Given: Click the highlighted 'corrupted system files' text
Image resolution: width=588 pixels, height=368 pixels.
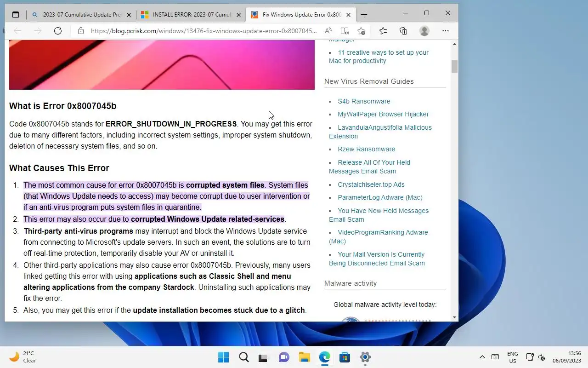Looking at the screenshot, I should [225, 185].
